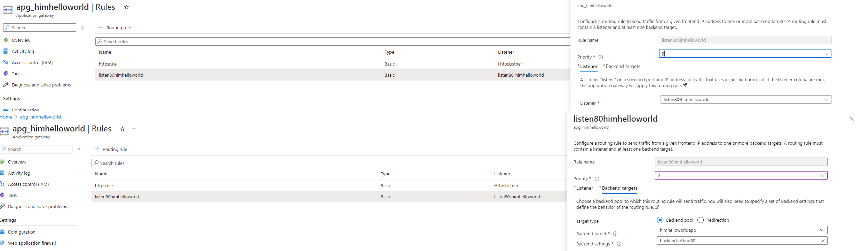Select the Backend pool radio button

point(660,220)
